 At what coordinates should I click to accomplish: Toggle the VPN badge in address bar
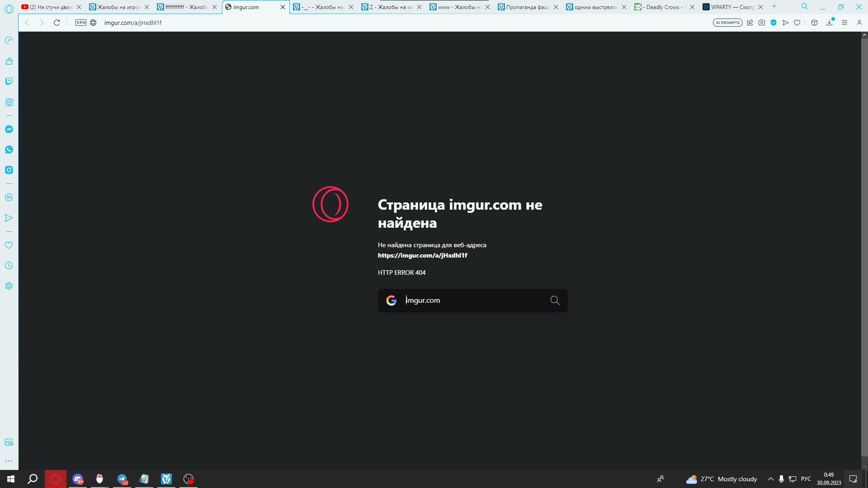[x=81, y=23]
